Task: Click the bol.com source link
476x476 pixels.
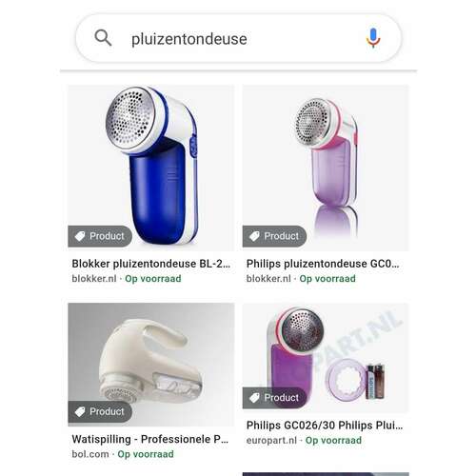Action: coord(90,454)
